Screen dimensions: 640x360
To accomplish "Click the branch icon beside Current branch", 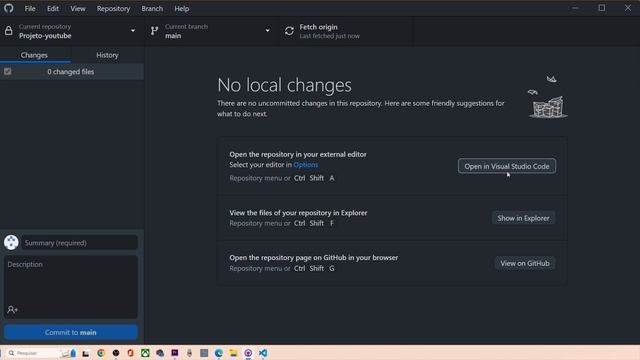I will 154,31.
